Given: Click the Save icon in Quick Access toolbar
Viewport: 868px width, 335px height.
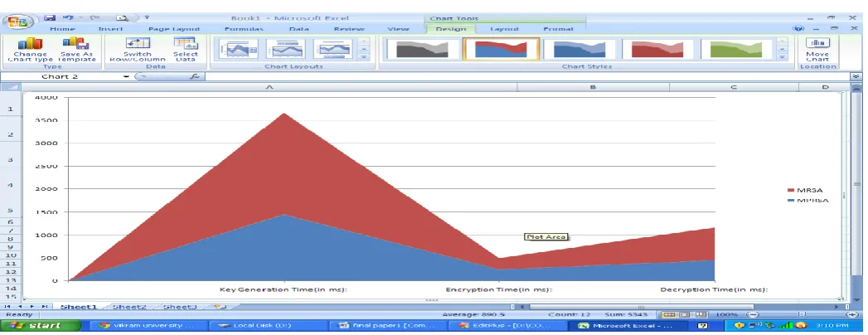Looking at the screenshot, I should 49,18.
